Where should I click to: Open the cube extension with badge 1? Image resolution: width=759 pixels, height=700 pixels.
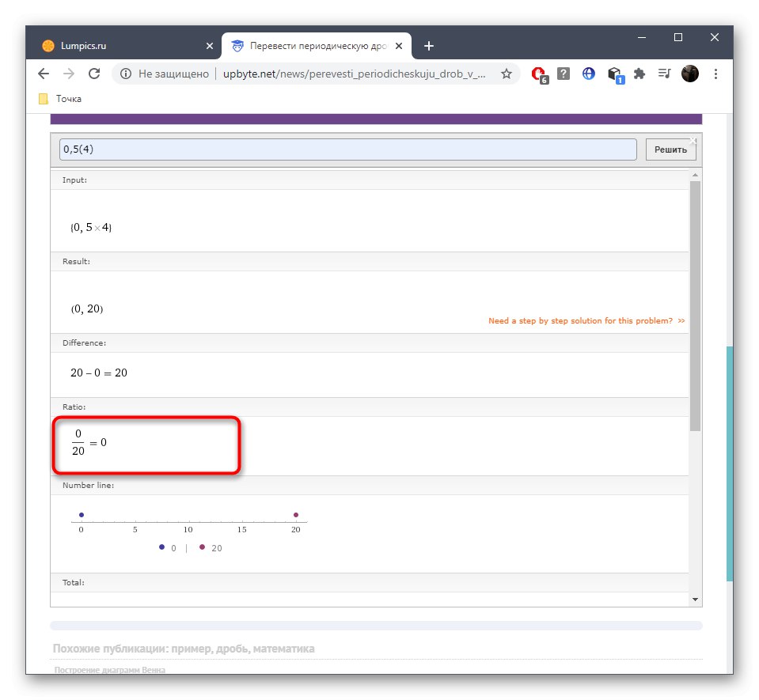coord(616,75)
